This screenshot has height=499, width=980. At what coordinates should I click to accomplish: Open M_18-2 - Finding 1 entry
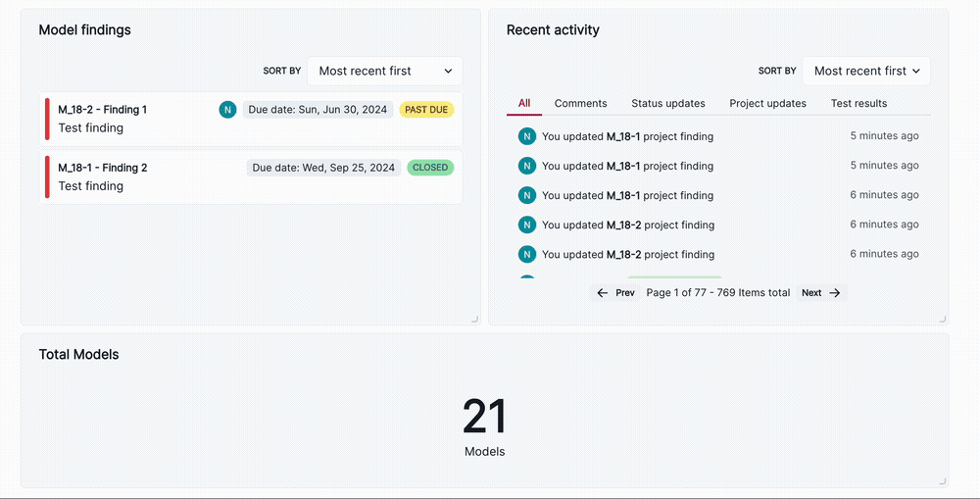tap(102, 110)
